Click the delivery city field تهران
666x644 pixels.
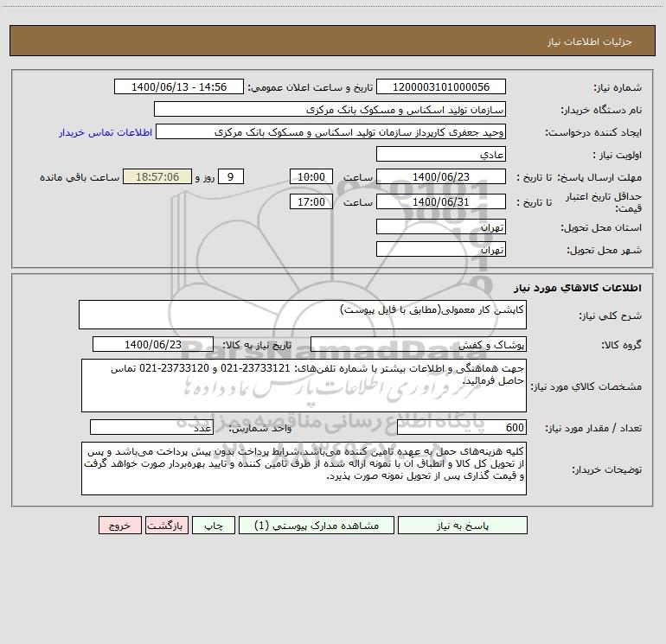pos(441,249)
